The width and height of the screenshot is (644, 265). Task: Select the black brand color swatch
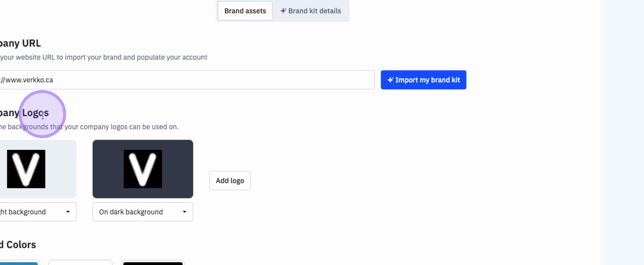point(153,263)
